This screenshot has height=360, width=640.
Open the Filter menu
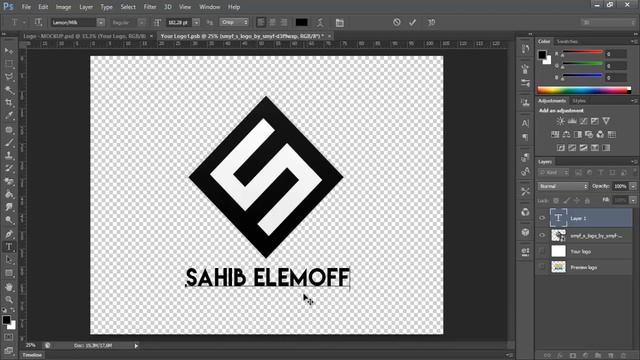(x=150, y=7)
